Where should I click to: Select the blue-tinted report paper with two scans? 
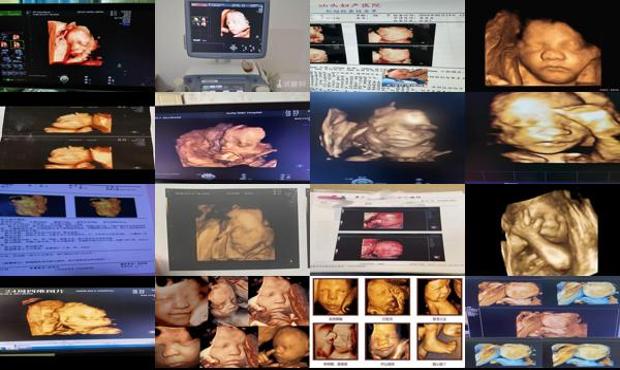click(77, 230)
